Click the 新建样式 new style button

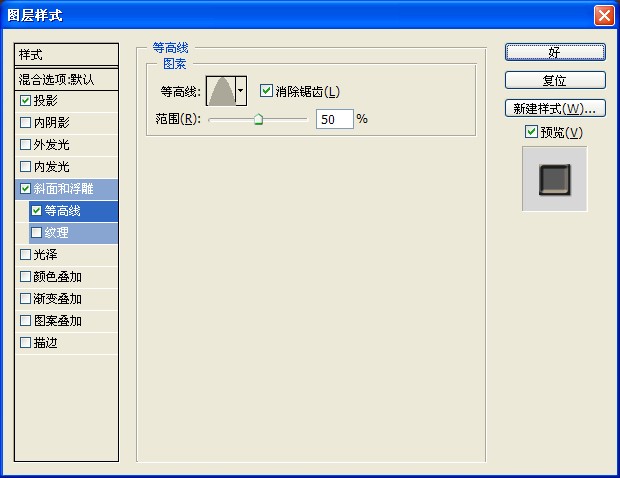tap(555, 108)
